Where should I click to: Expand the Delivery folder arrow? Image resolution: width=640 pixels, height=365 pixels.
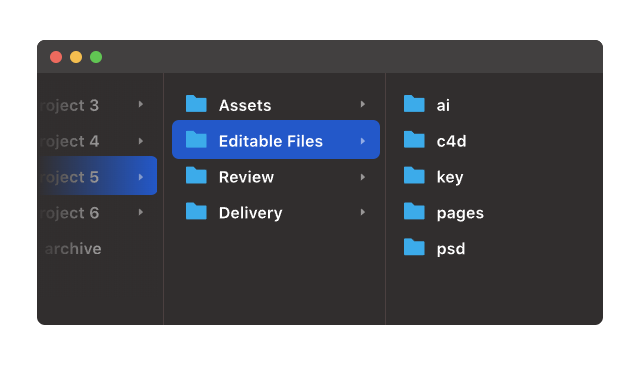(362, 212)
